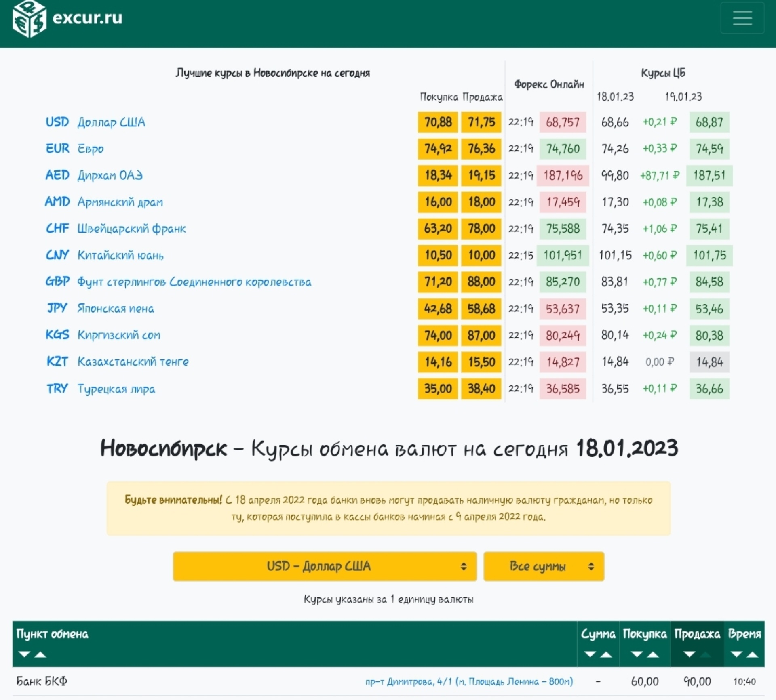Click KZT central bank rate 14,84 gray cell

[x=709, y=362]
